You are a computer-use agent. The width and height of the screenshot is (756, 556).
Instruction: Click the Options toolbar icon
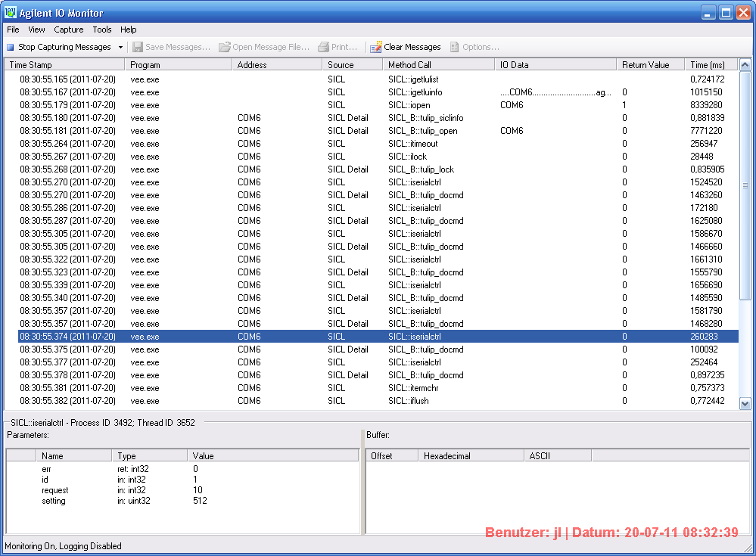[x=455, y=47]
